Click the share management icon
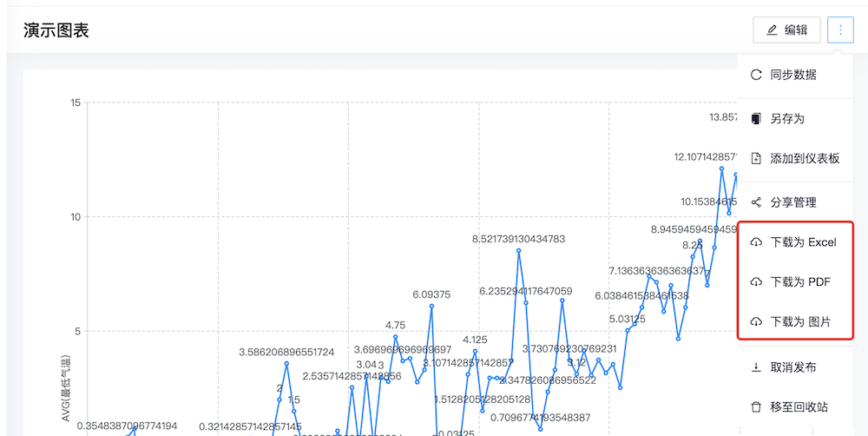This screenshot has height=436, width=868. coord(756,202)
